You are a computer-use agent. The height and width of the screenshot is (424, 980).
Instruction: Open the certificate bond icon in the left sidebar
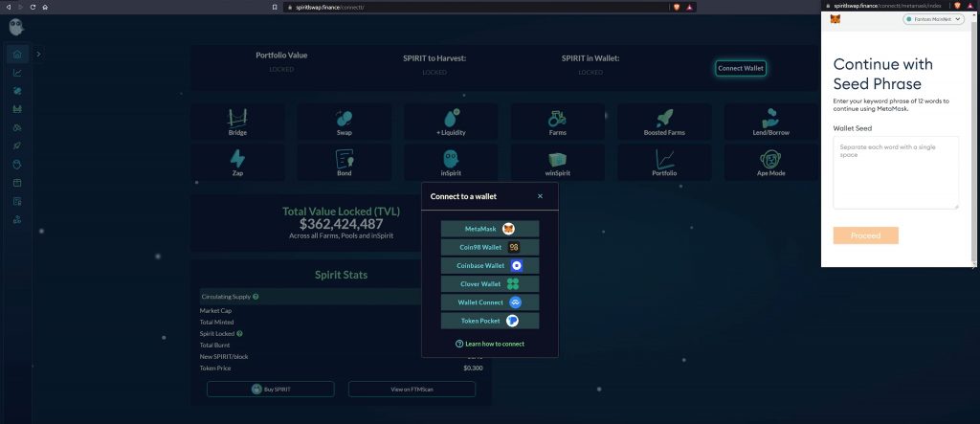pyautogui.click(x=17, y=201)
